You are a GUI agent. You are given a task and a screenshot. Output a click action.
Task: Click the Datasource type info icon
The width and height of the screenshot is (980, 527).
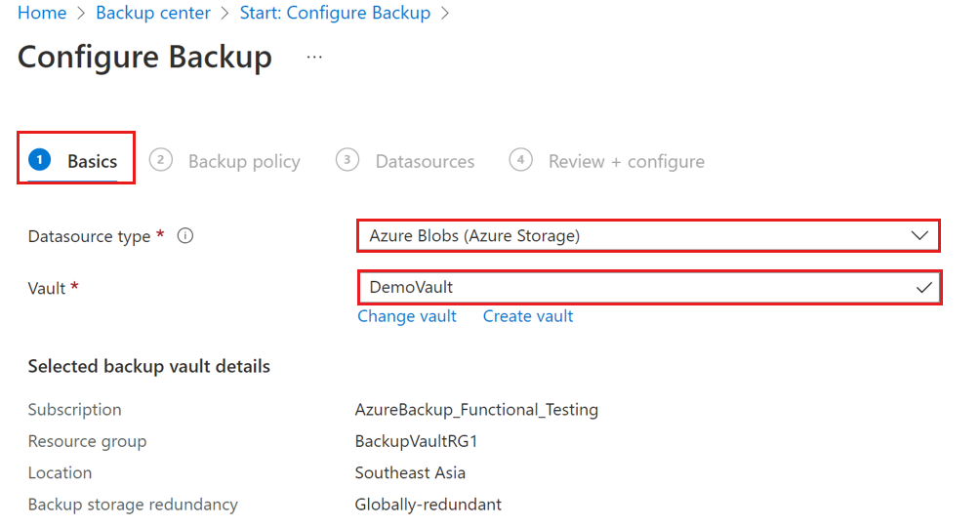click(185, 235)
